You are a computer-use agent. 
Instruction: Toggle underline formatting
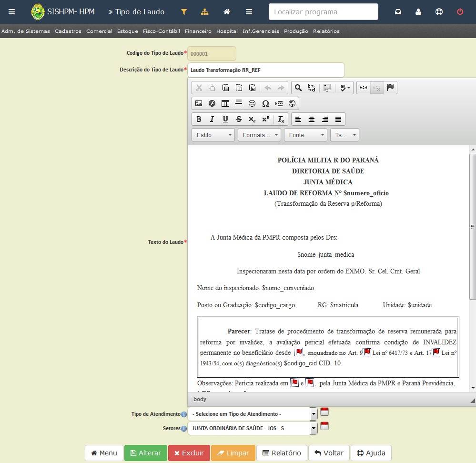point(225,119)
